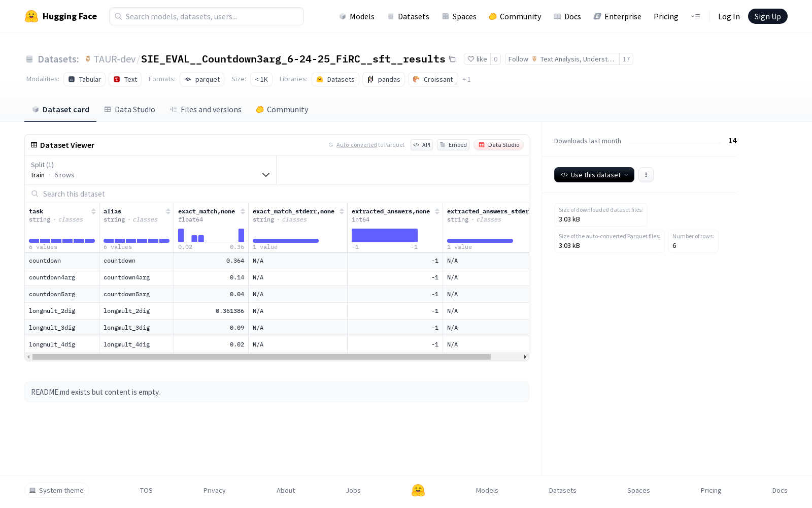Show the +1 more libraries
The width and height of the screenshot is (812, 508).
[466, 80]
